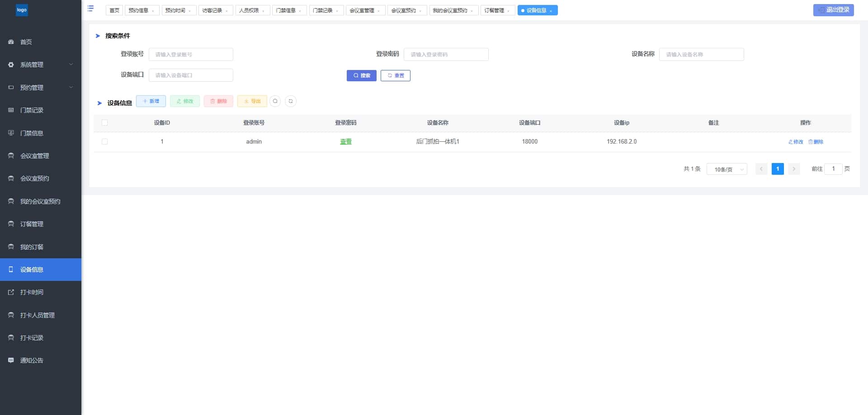
Task: Go to 门禁记录 in the sidebar
Action: click(41, 110)
